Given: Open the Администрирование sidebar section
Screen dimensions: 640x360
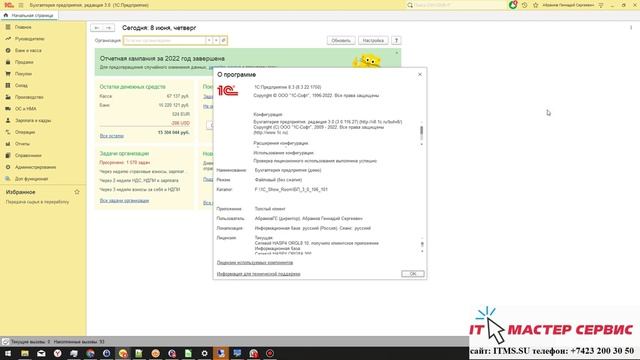Looking at the screenshot, I should pos(36,167).
